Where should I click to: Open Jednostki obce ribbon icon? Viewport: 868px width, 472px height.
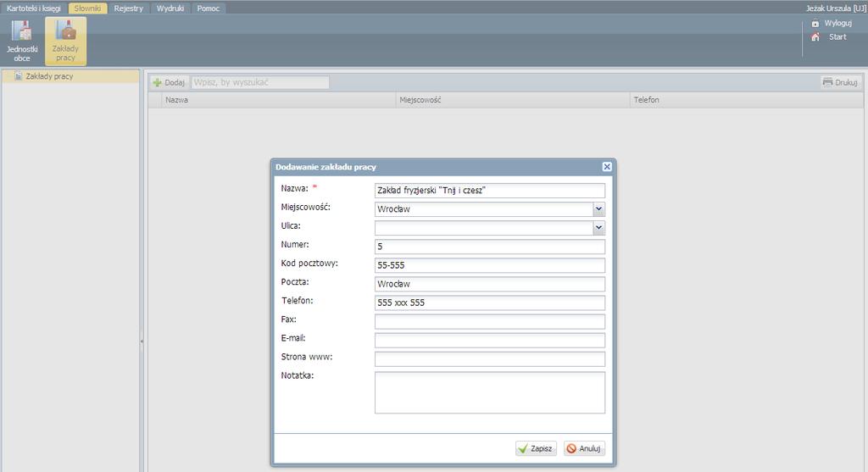[22, 41]
